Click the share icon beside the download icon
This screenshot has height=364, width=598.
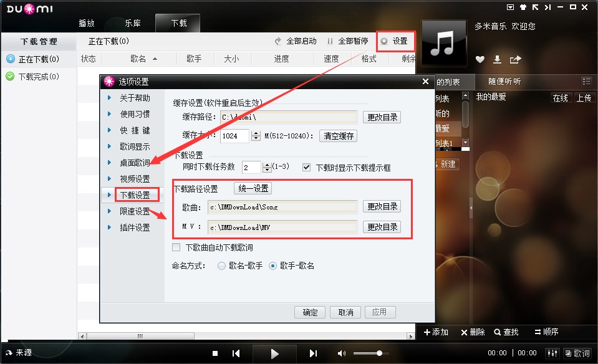pyautogui.click(x=515, y=59)
